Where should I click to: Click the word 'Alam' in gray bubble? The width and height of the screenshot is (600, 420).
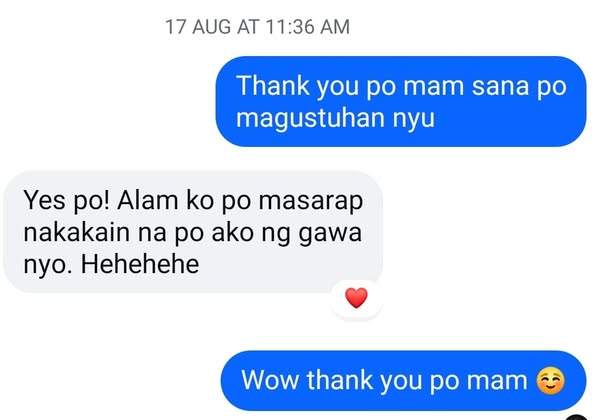coord(148,200)
